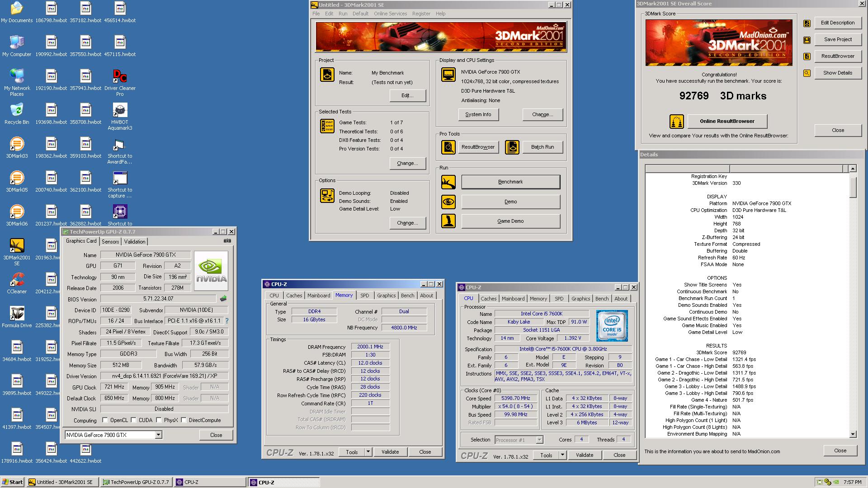This screenshot has width=868, height=488.
Task: Click Validate in the Memory CPU-Z window
Action: 390,452
